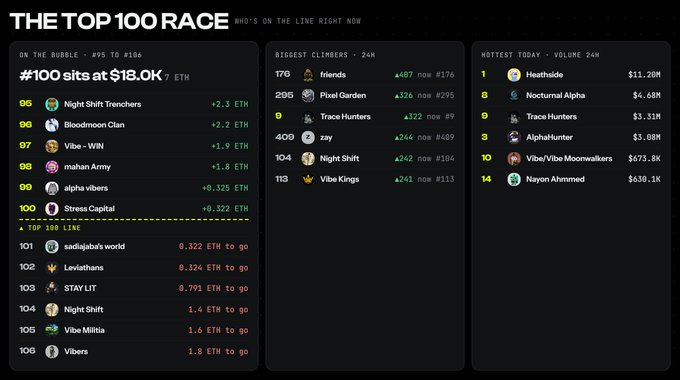The height and width of the screenshot is (380, 680).
Task: Click the sadiajaba's world avatar icon
Action: point(52,246)
